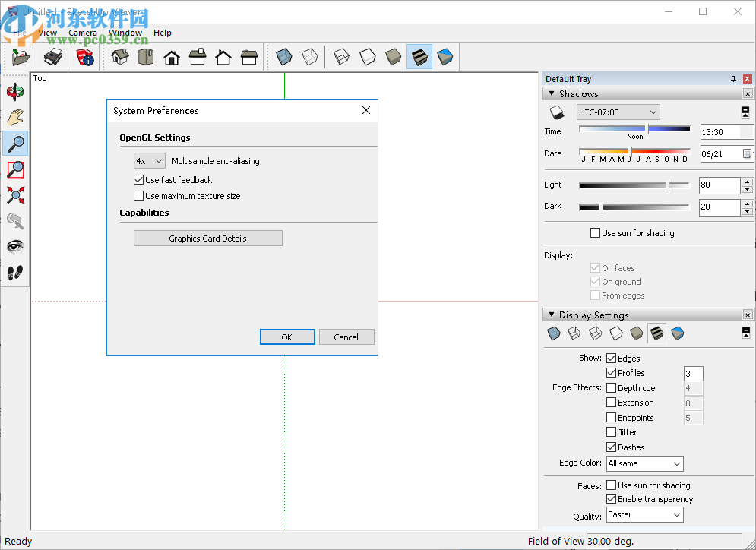
Task: Uncheck Use fast feedback
Action: (138, 180)
